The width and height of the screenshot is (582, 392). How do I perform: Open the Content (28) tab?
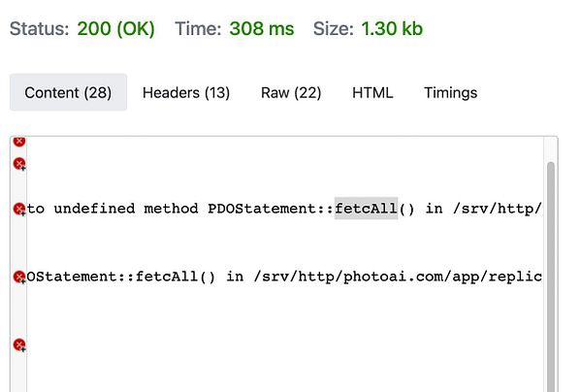68,92
